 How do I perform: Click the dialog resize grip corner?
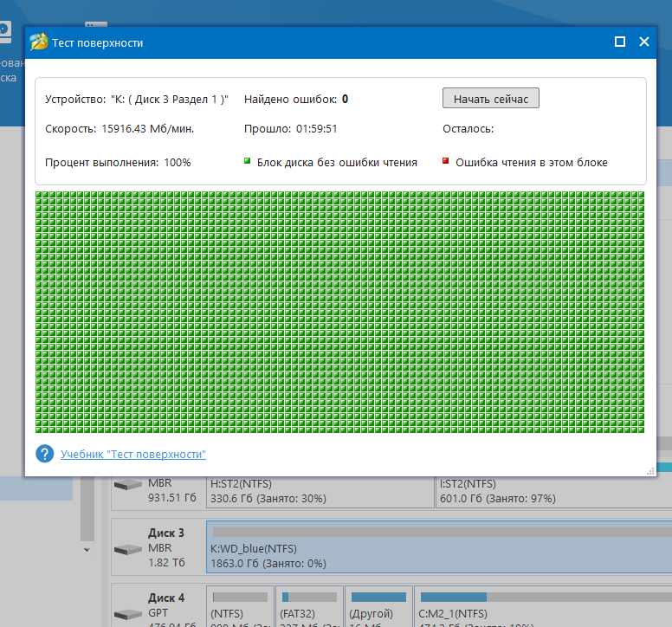pyautogui.click(x=649, y=471)
